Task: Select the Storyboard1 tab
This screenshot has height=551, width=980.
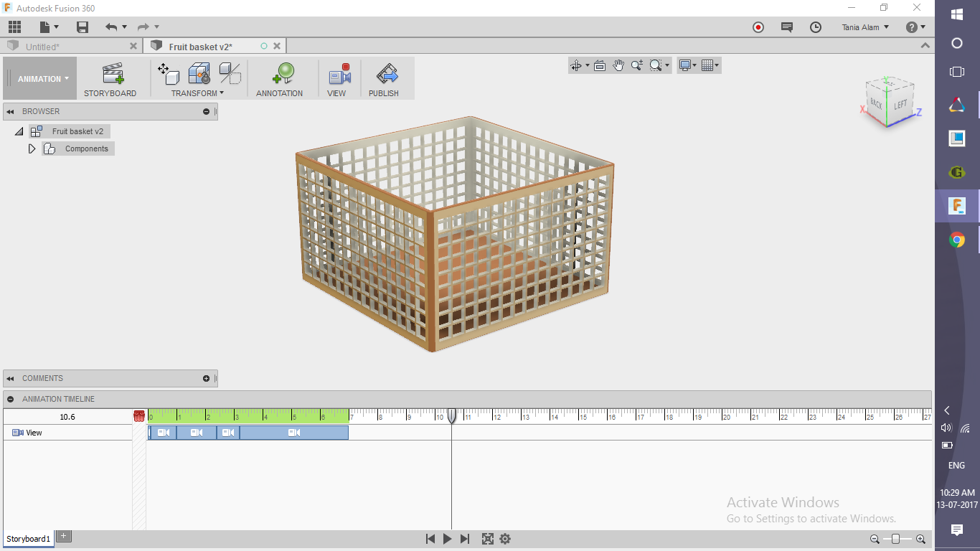Action: pyautogui.click(x=29, y=539)
